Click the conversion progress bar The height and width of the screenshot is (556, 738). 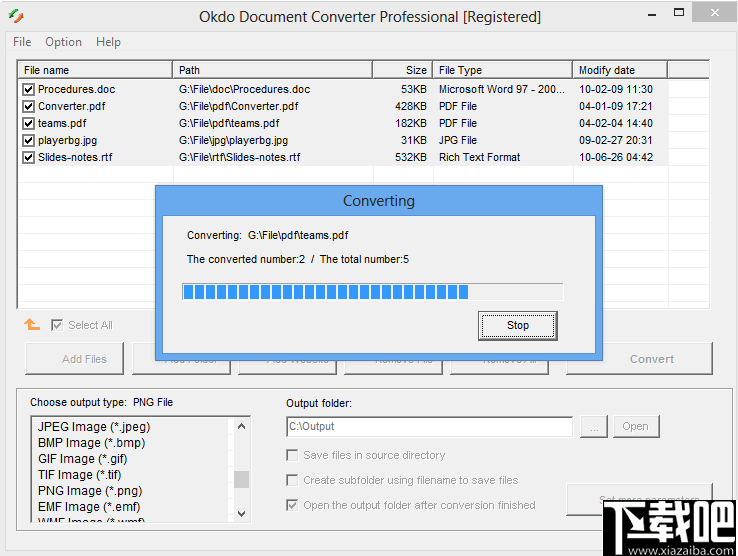[372, 292]
